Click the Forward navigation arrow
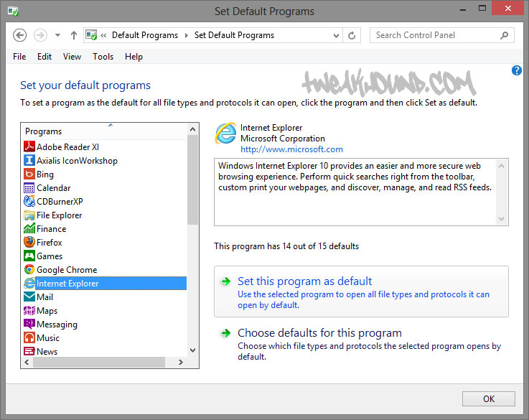Image resolution: width=529 pixels, height=420 pixels. click(40, 35)
